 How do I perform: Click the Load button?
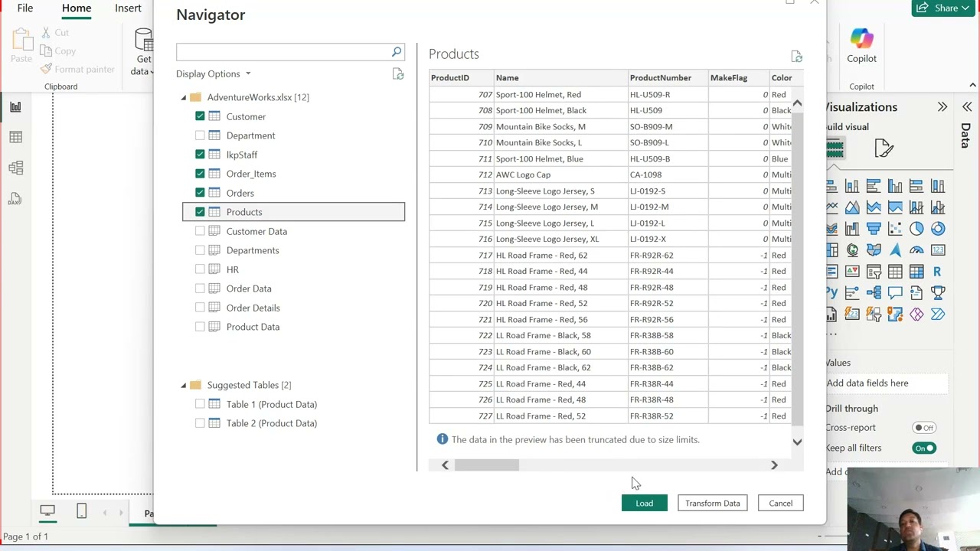click(x=644, y=503)
